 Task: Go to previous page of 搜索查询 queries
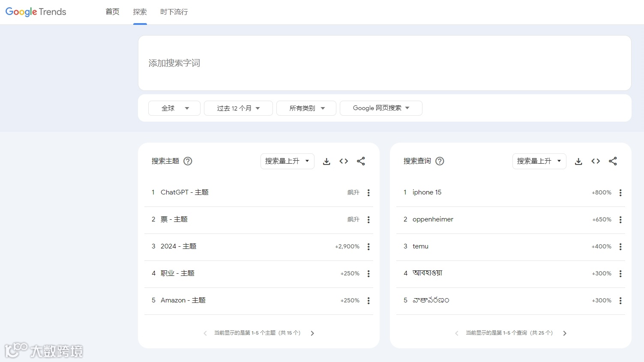tap(457, 333)
